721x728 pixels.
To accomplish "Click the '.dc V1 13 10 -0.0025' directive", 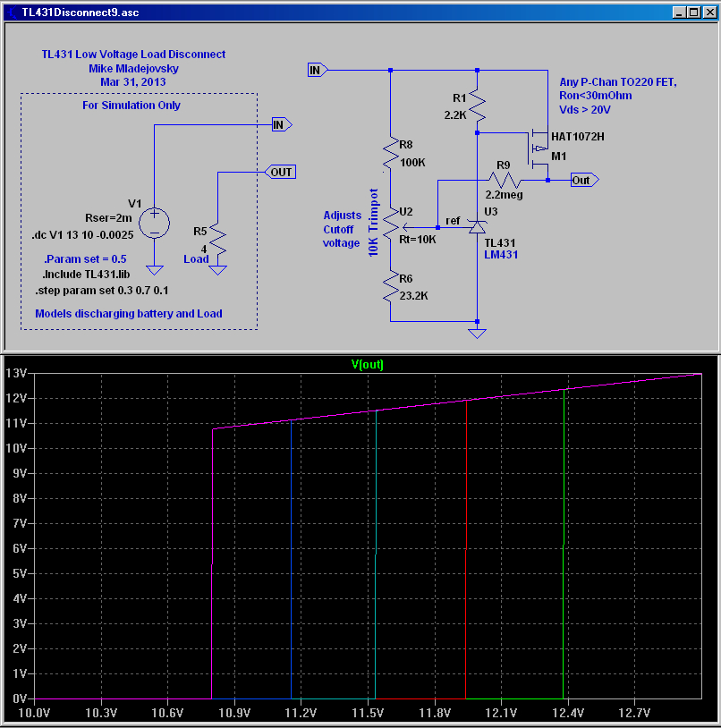I will pyautogui.click(x=82, y=235).
